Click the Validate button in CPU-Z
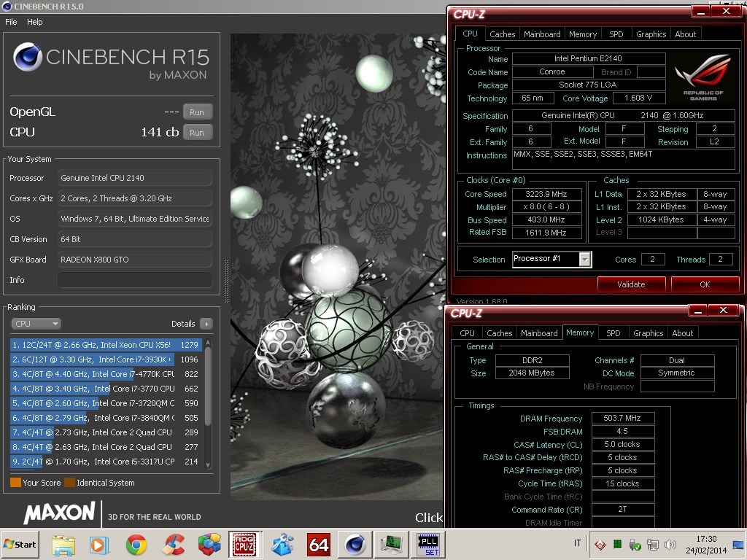 click(631, 284)
